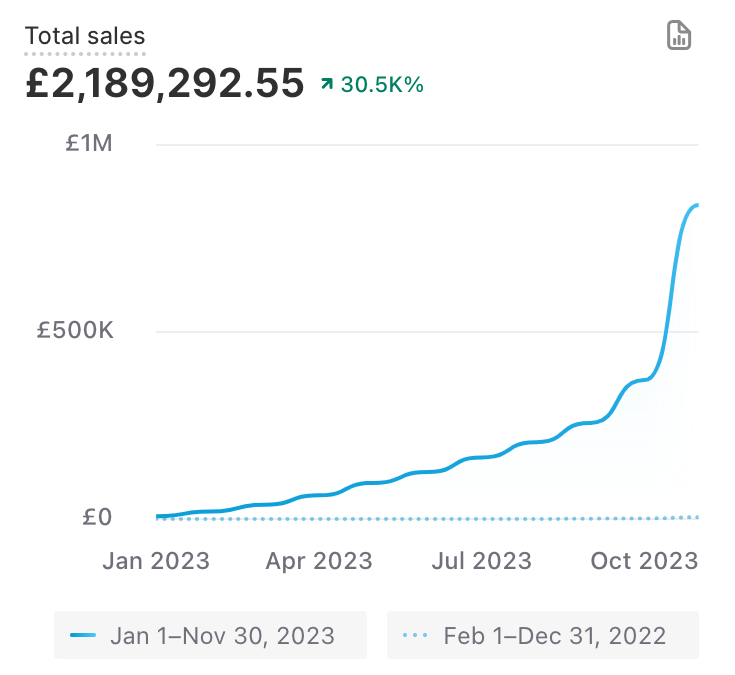Toggle the Feb 1–Dec 31, 2022 series
This screenshot has height=675, width=735.
pos(542,635)
